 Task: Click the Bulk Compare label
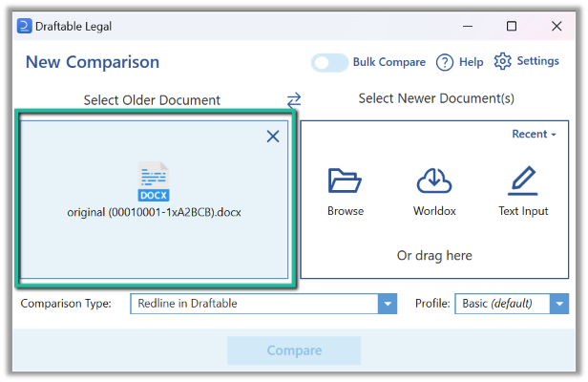point(388,62)
